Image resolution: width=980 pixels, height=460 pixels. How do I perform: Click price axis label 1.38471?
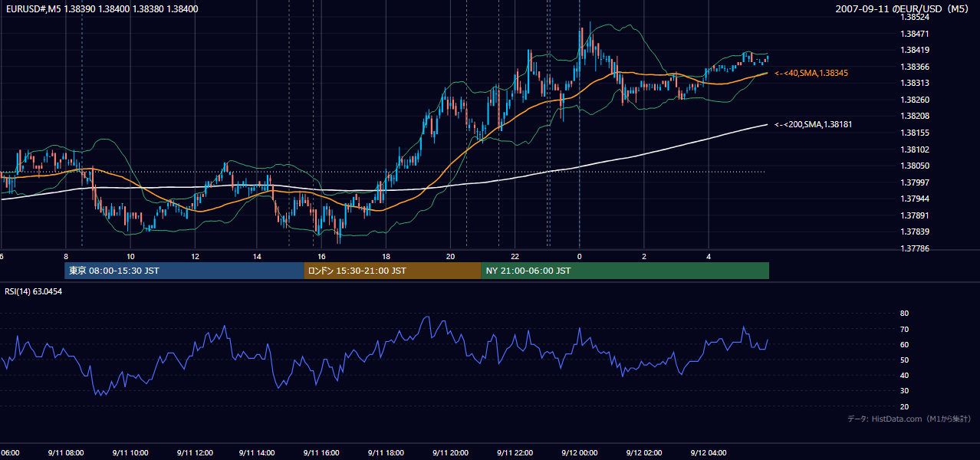click(x=915, y=34)
